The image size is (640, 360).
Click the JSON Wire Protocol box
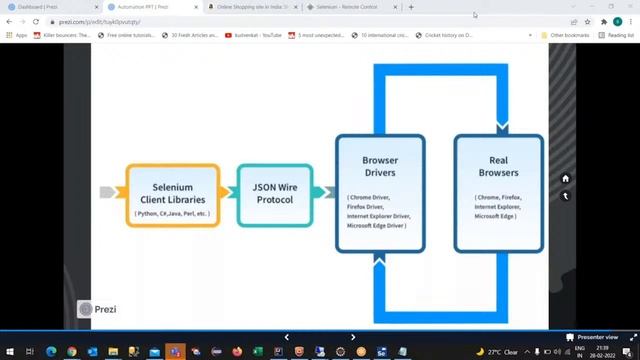275,195
